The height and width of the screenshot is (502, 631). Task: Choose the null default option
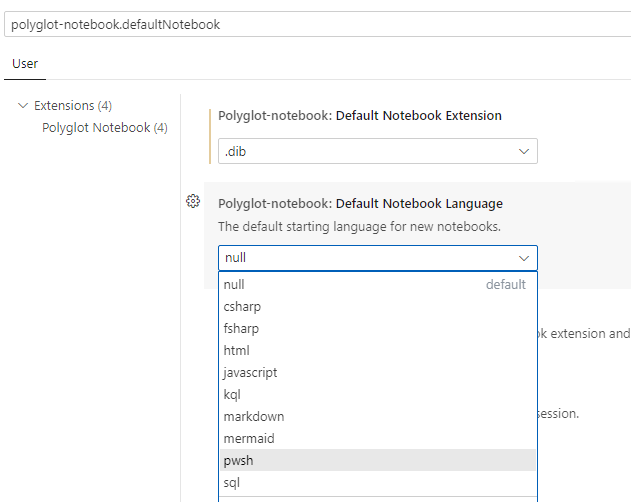click(377, 285)
